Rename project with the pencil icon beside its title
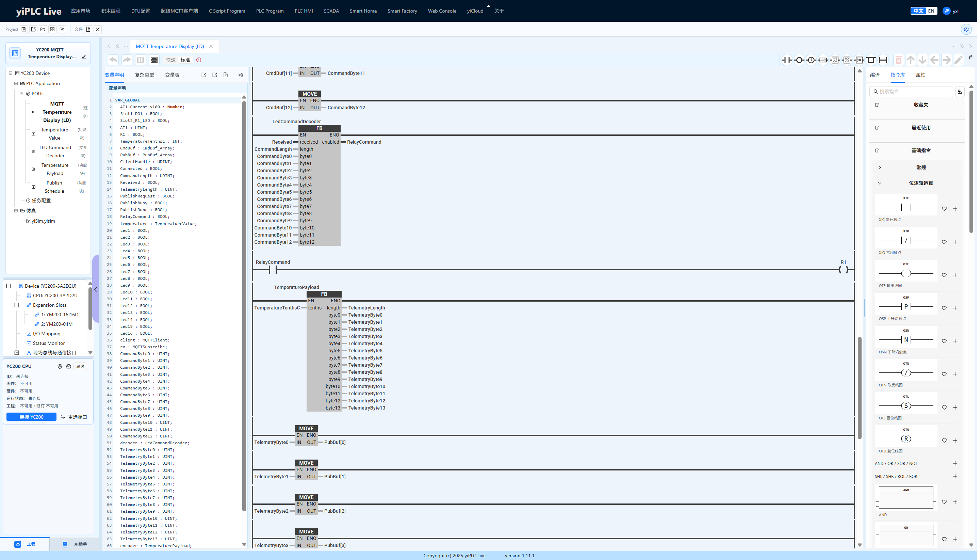980x560 pixels. click(83, 57)
